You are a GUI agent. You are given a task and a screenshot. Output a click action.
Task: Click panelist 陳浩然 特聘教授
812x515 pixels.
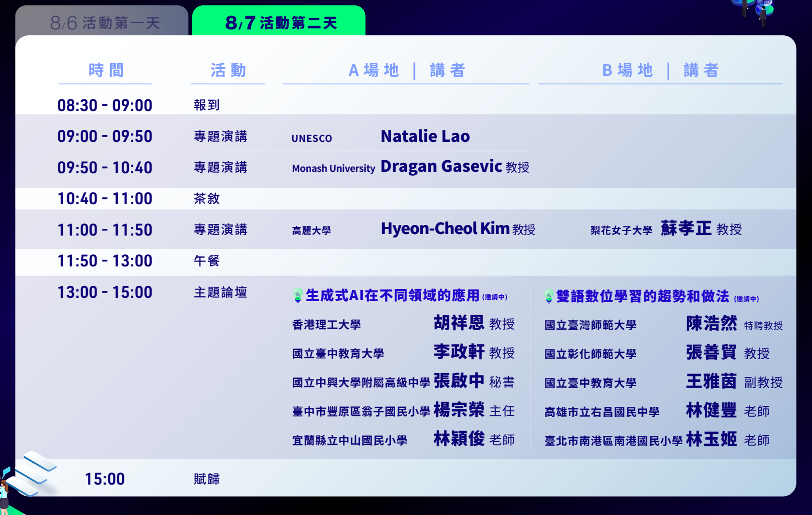(711, 323)
